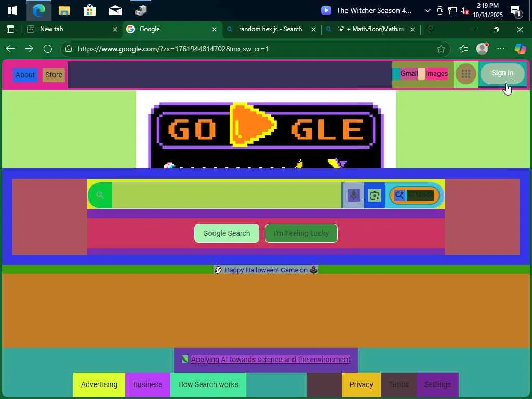The height and width of the screenshot is (399, 532).
Task: Click the address bar URL
Action: [174, 49]
